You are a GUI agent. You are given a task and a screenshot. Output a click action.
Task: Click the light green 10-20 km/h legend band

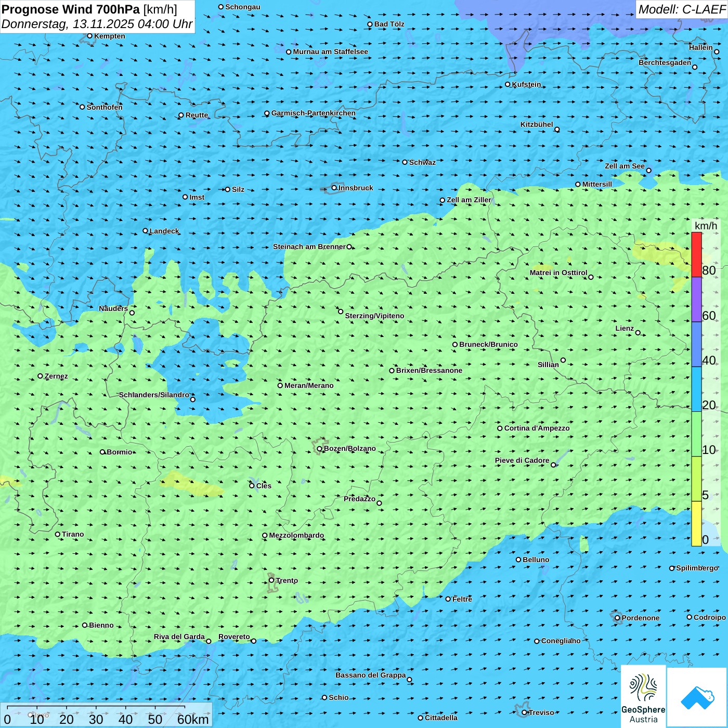click(696, 434)
